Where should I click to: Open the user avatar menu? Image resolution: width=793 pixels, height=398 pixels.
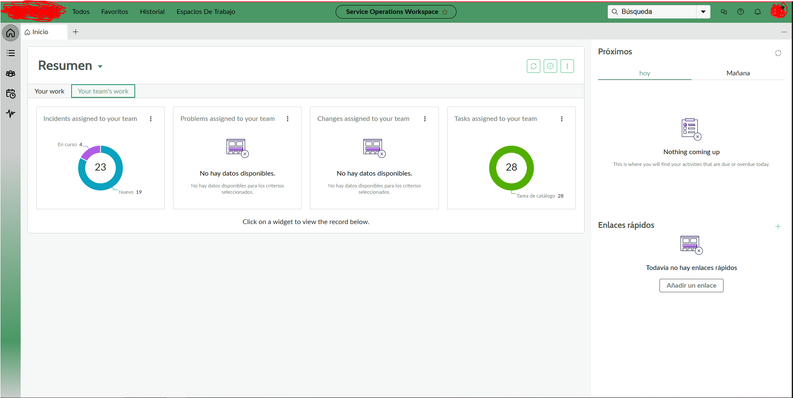[x=778, y=11]
